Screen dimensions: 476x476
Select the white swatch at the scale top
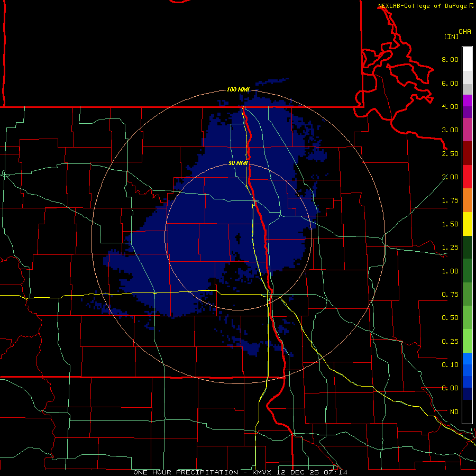(467, 59)
